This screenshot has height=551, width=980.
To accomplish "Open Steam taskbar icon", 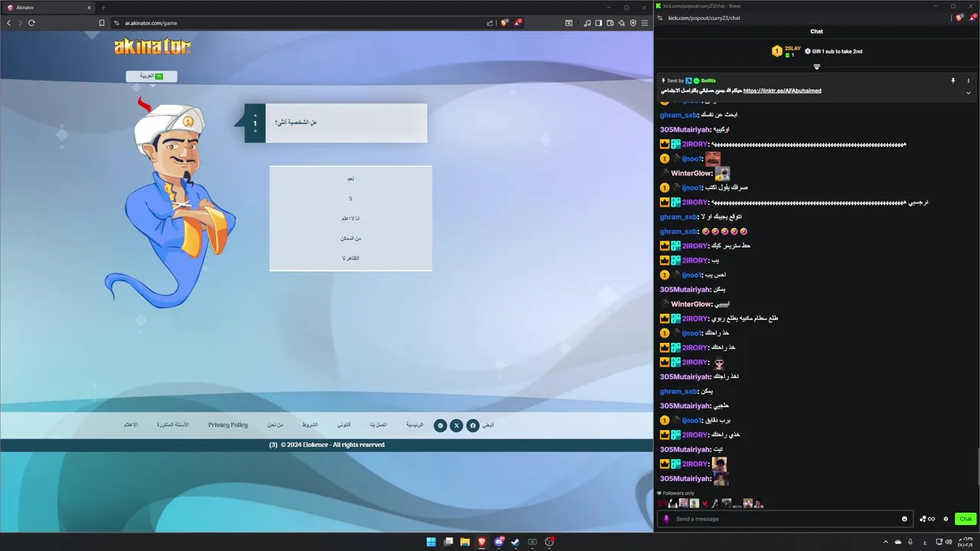I will pos(515,542).
